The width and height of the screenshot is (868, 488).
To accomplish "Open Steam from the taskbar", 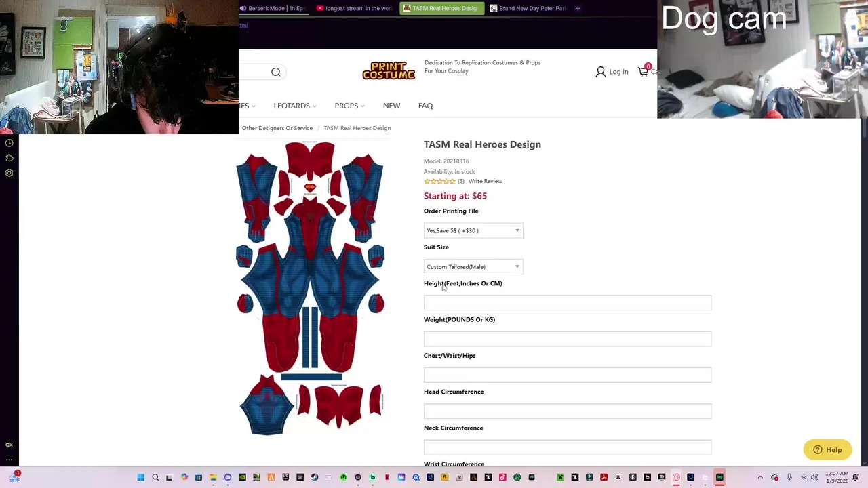I will pos(314,477).
